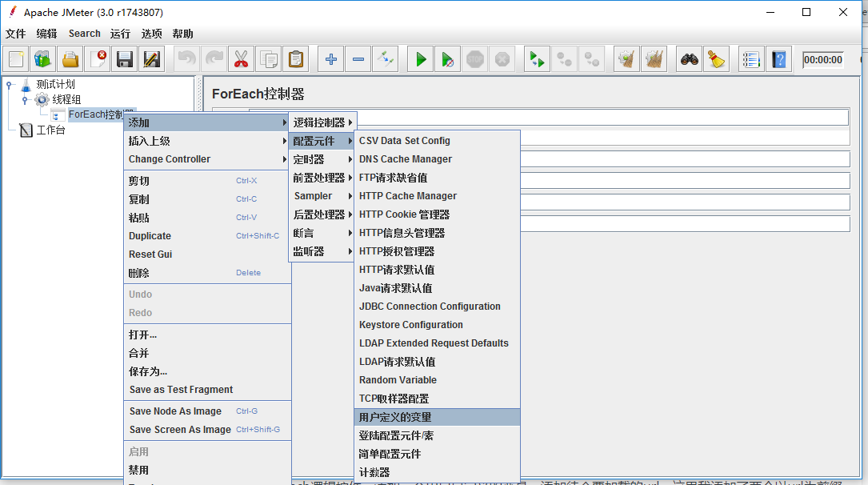Collapse the 测试计划 tree node
Image resolution: width=868 pixels, height=485 pixels.
click(9, 85)
